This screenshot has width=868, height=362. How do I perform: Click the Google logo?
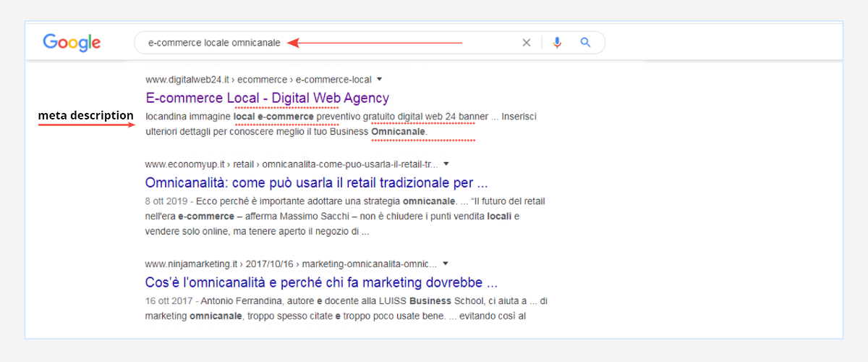(72, 43)
